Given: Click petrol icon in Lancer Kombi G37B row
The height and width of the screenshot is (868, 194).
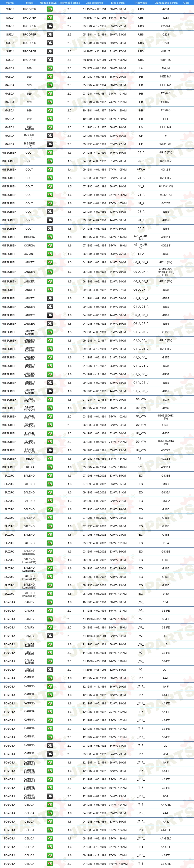Looking at the screenshot, I should (x=50, y=357).
